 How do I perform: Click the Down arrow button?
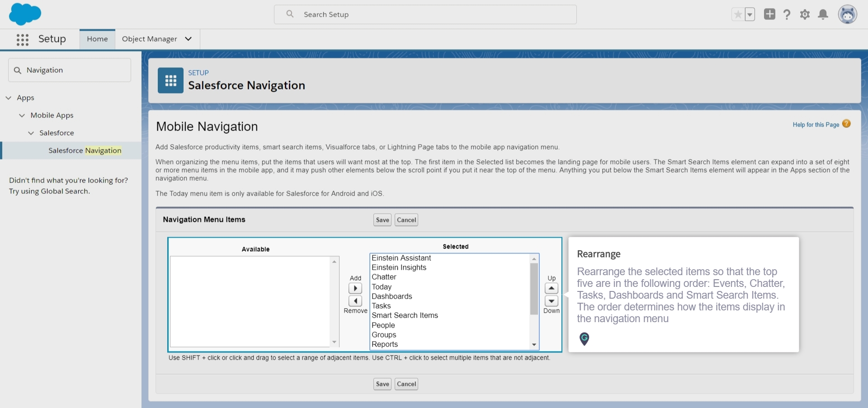tap(552, 301)
